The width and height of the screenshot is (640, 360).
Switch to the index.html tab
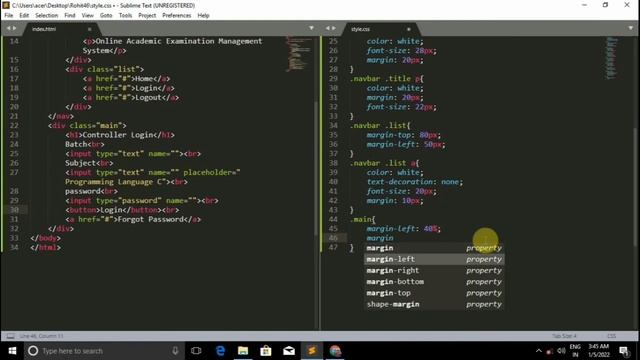pos(44,29)
